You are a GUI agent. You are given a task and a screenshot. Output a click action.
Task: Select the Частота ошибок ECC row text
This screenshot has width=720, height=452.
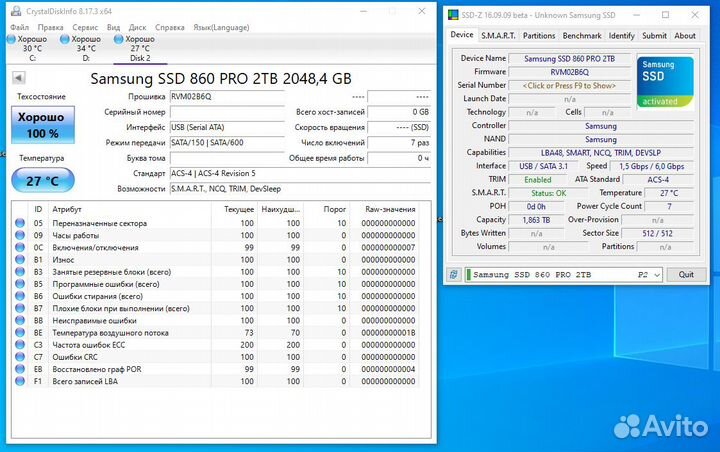pyautogui.click(x=89, y=345)
